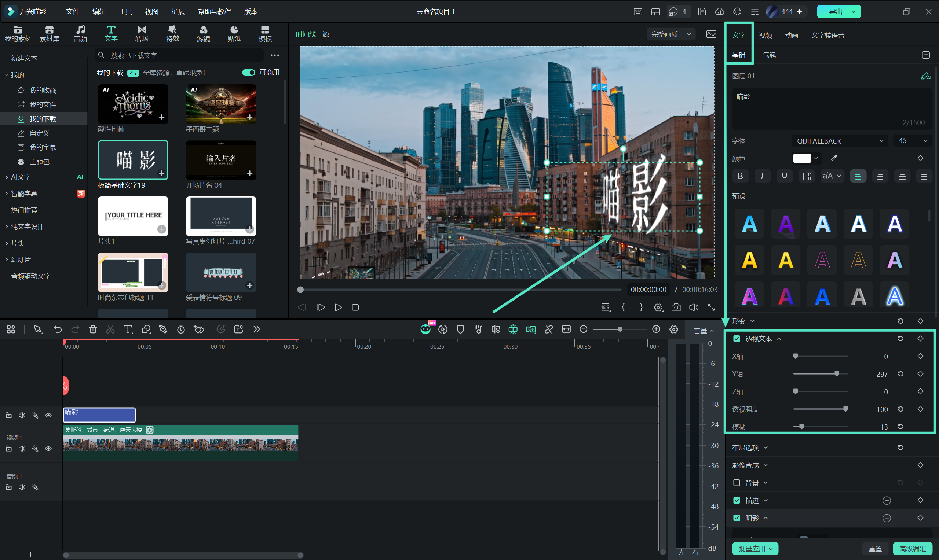The width and height of the screenshot is (939, 560).
Task: Click the white text color swatch
Action: [x=801, y=158]
